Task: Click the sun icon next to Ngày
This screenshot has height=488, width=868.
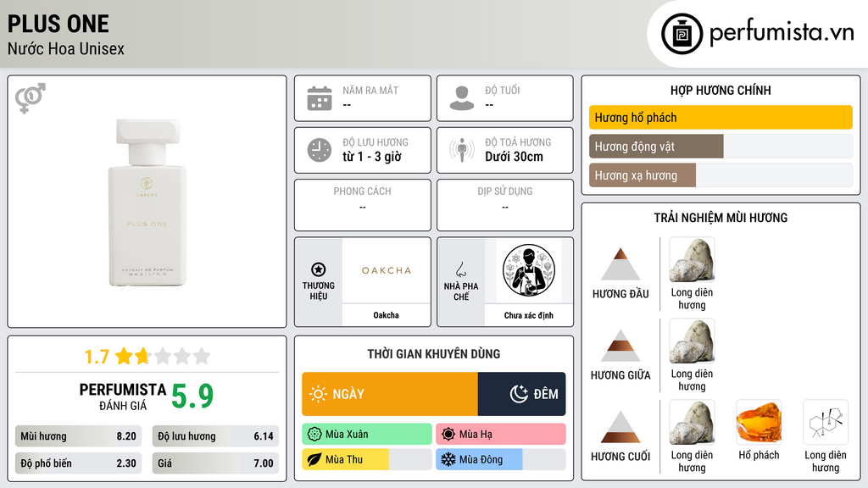Action: click(318, 394)
